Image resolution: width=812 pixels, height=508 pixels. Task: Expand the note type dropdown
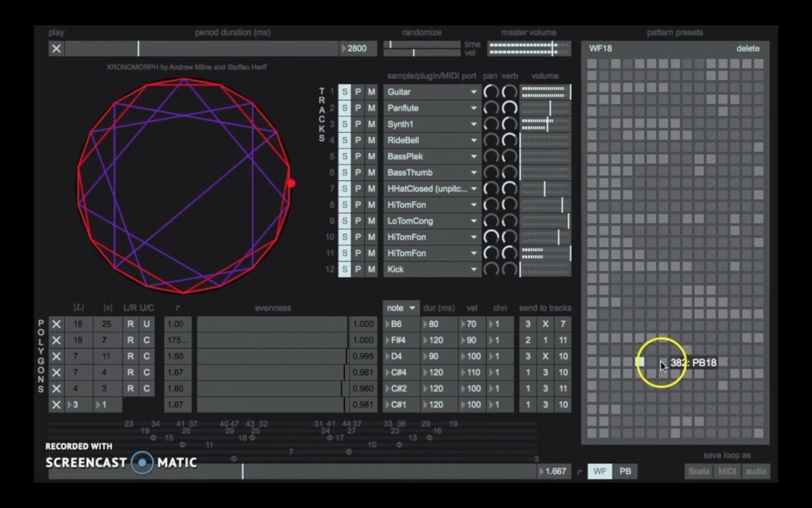[401, 308]
